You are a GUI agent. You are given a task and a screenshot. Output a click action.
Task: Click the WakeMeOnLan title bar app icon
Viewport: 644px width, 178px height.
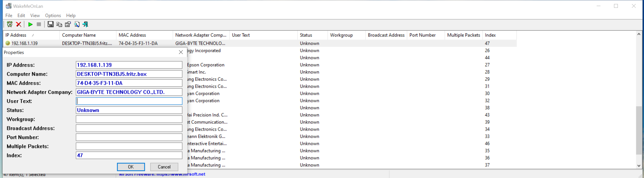click(x=9, y=6)
